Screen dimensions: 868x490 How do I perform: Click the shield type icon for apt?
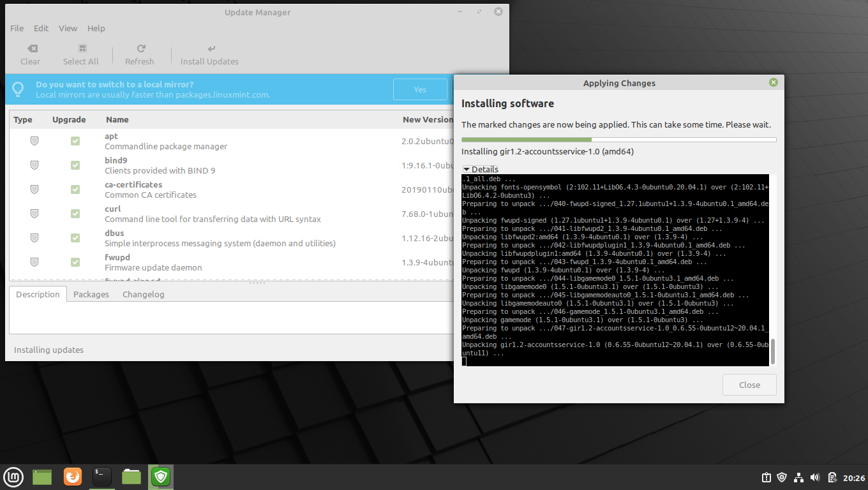tap(34, 141)
